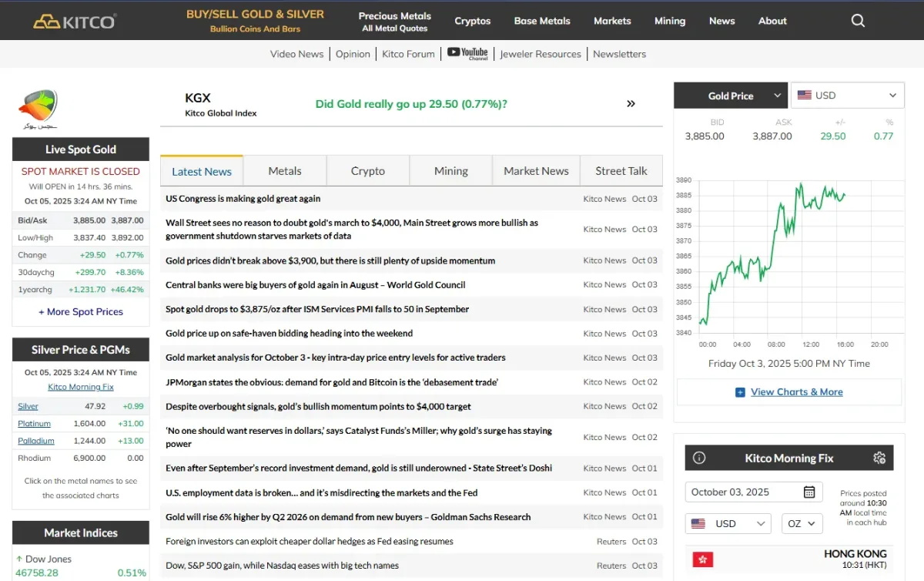
Task: Open 'US Congress is making gold great again'
Action: coord(243,199)
